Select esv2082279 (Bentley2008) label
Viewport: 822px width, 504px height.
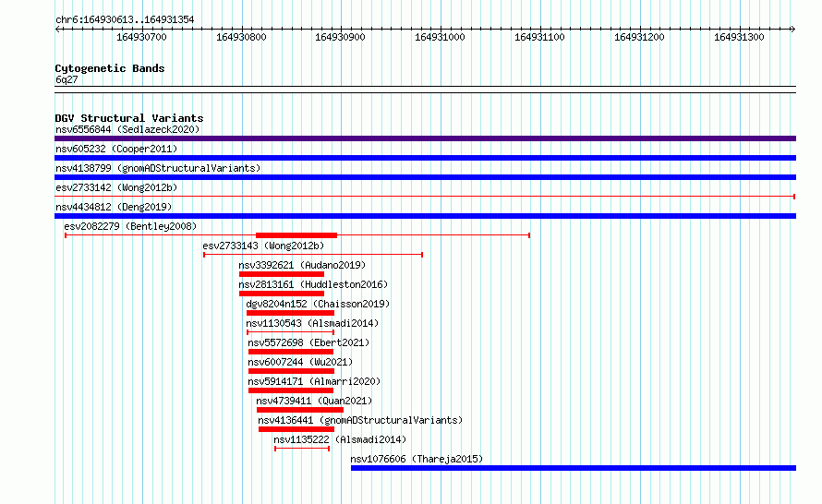pos(130,226)
